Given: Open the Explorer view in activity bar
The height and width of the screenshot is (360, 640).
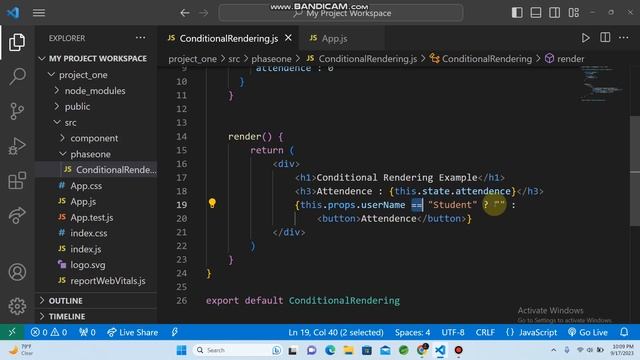Looking at the screenshot, I should 17,42.
